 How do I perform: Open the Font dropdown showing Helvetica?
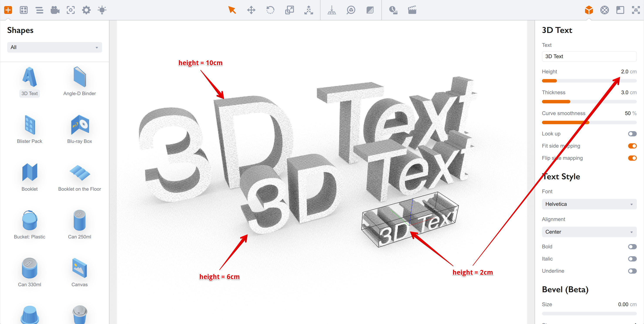tap(589, 204)
